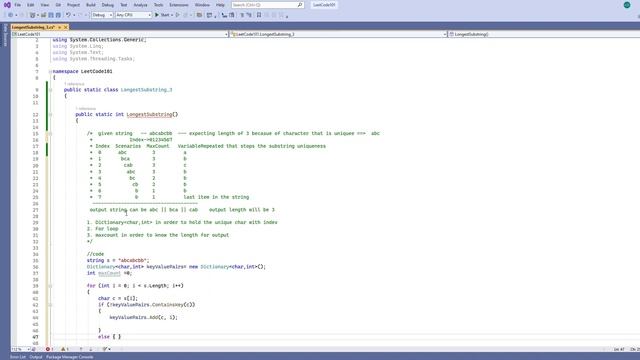The image size is (640, 360).
Task: Click the Visual Studio logo icon
Action: [x=7, y=5]
